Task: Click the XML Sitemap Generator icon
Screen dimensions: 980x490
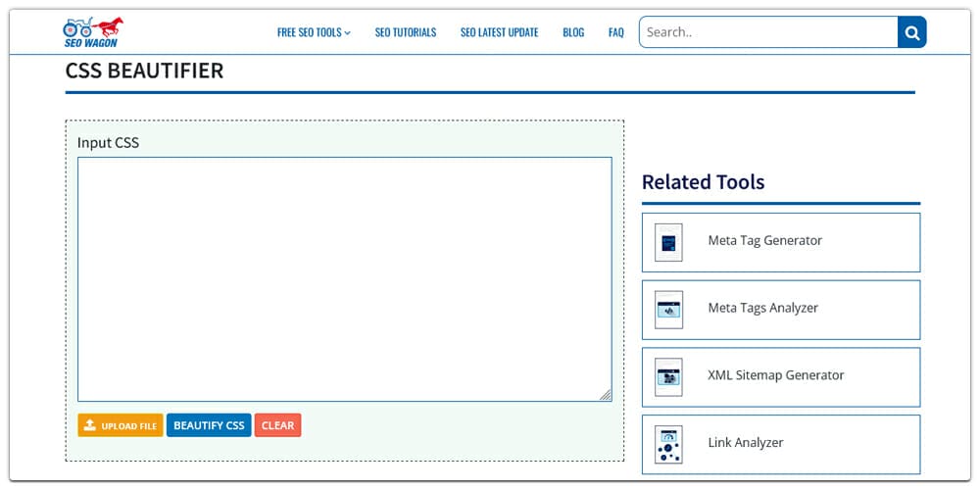Action: 668,376
